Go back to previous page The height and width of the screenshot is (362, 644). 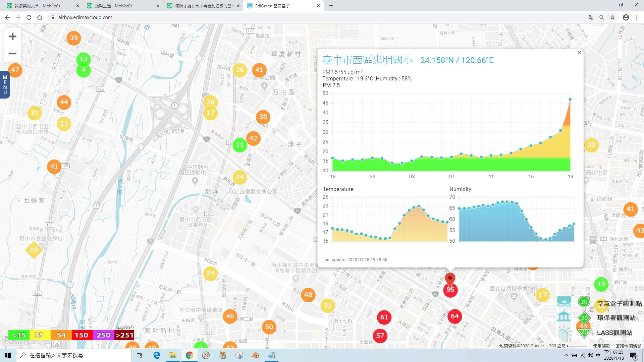pyautogui.click(x=7, y=17)
